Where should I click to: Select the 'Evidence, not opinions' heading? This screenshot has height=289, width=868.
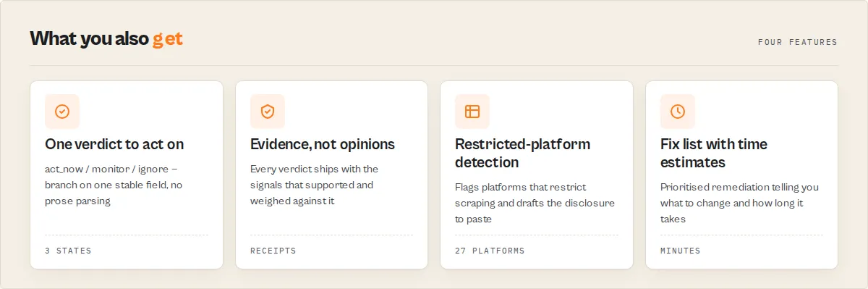[323, 144]
